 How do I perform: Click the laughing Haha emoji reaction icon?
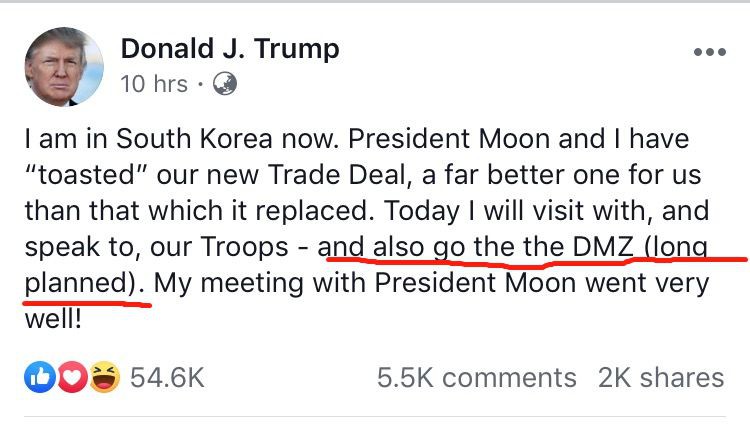pyautogui.click(x=99, y=376)
